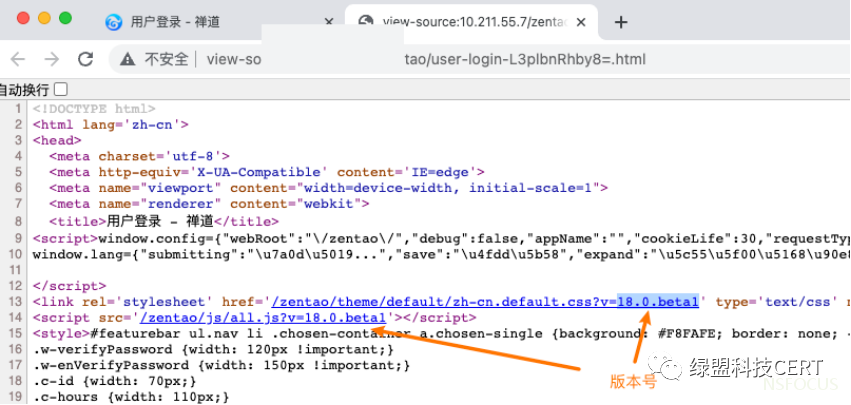This screenshot has width=851, height=405.
Task: Click the macOS yellow minimize button
Action: click(44, 18)
